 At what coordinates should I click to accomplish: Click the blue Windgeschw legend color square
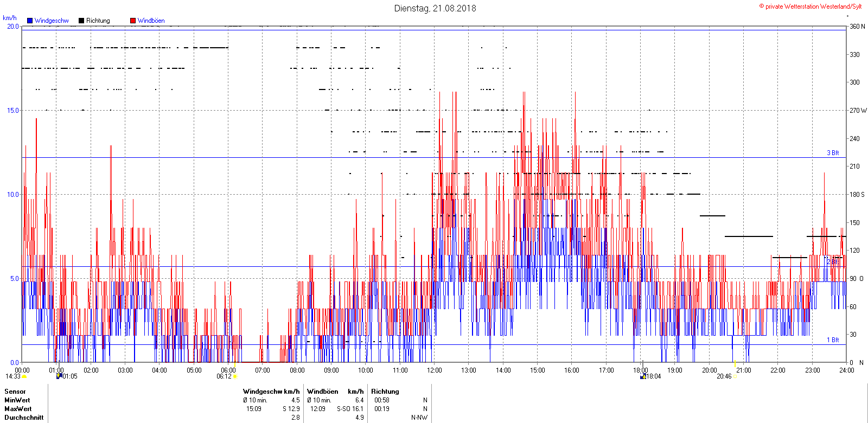(x=30, y=21)
